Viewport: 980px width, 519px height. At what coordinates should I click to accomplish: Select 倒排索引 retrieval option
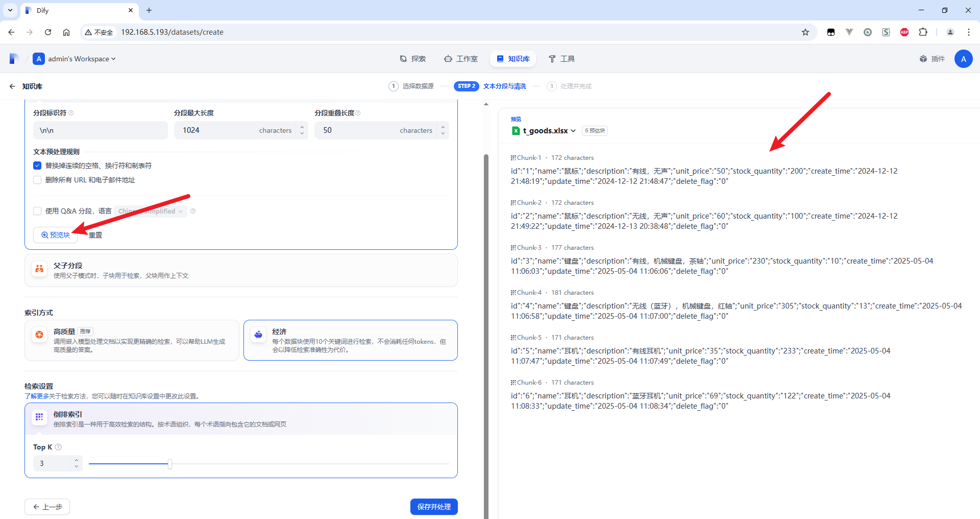241,419
